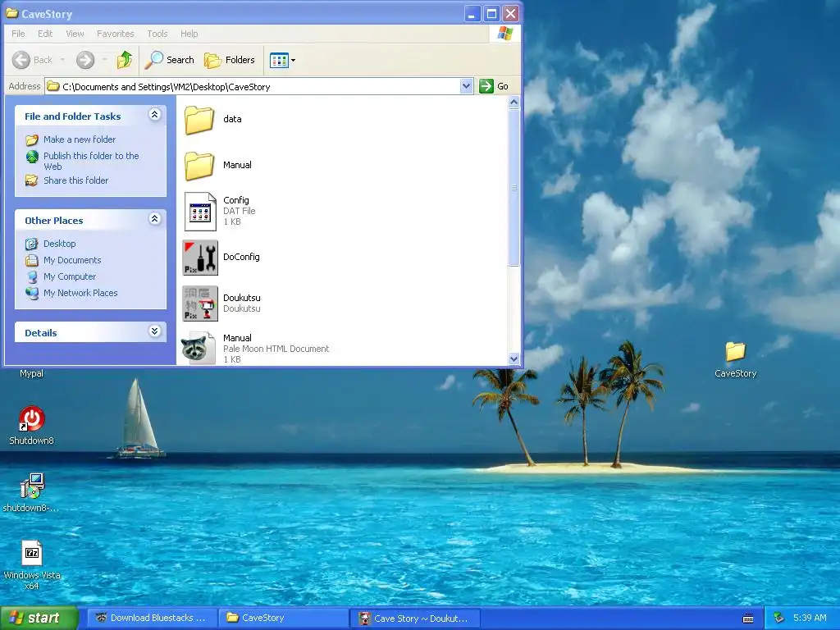The height and width of the screenshot is (630, 840).
Task: Select the Doukutsu game icon
Action: coord(200,304)
